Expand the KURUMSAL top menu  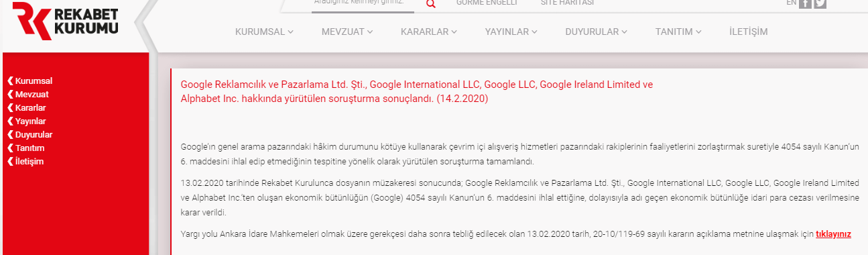[265, 32]
